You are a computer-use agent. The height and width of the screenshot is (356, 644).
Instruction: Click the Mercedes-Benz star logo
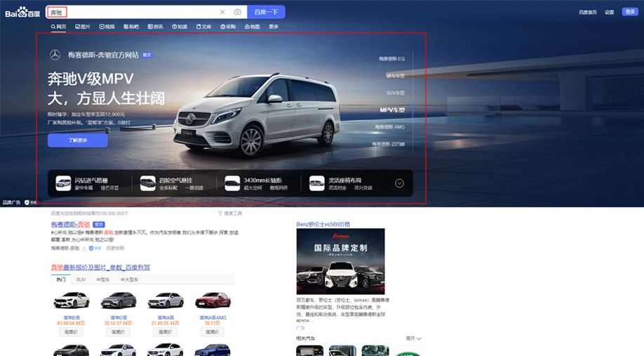click(x=55, y=55)
